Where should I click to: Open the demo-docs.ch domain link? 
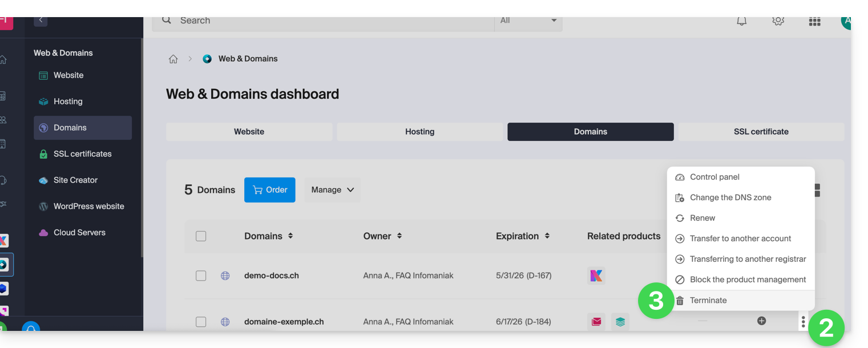pyautogui.click(x=272, y=276)
